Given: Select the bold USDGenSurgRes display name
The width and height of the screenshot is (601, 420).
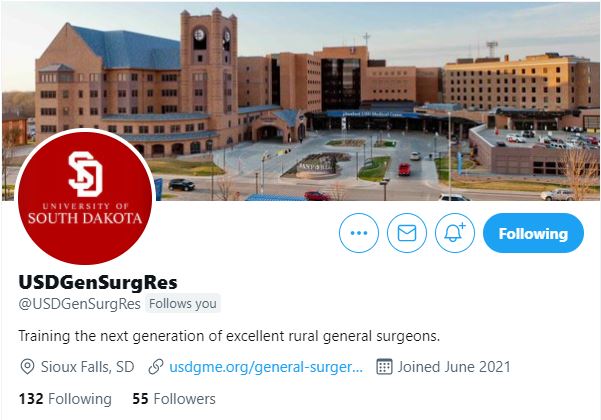Looking at the screenshot, I should tap(98, 282).
